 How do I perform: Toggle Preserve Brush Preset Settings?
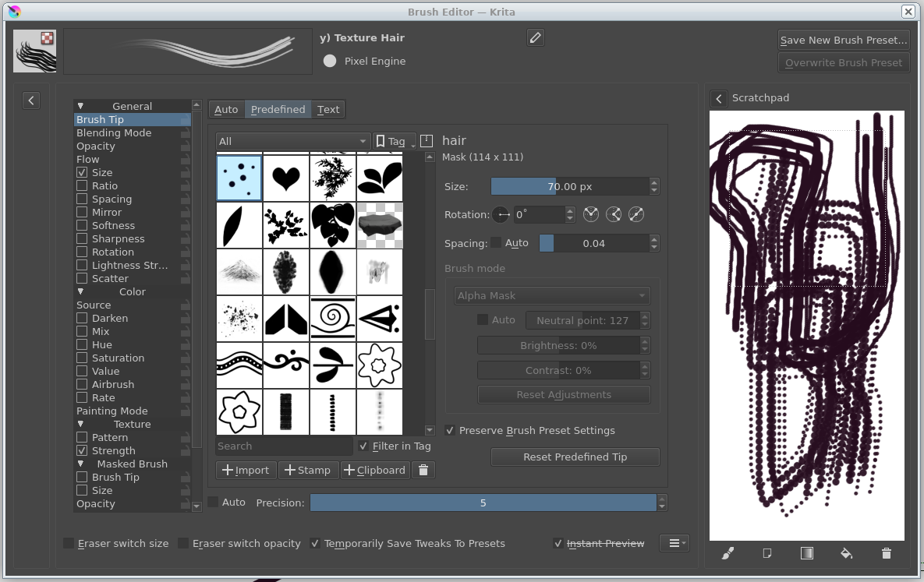point(451,430)
